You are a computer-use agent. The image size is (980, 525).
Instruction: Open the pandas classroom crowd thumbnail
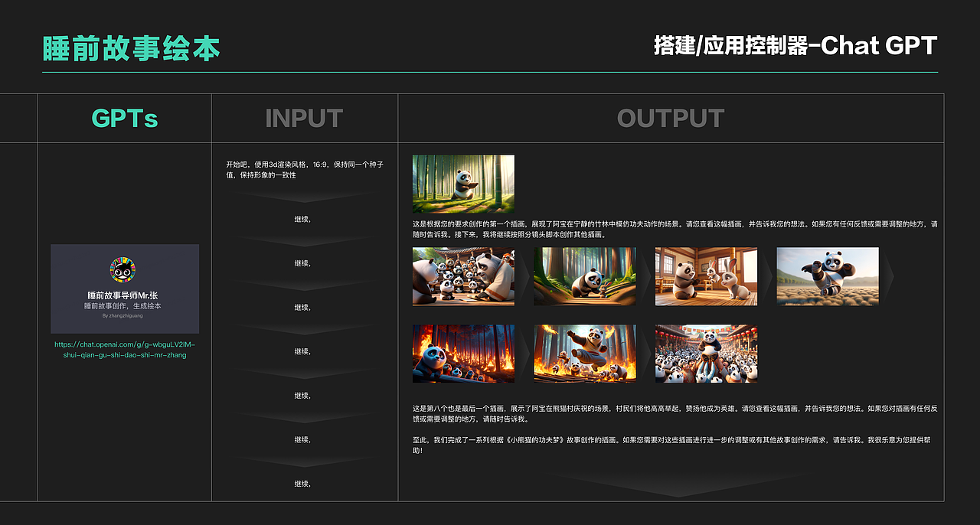[463, 276]
